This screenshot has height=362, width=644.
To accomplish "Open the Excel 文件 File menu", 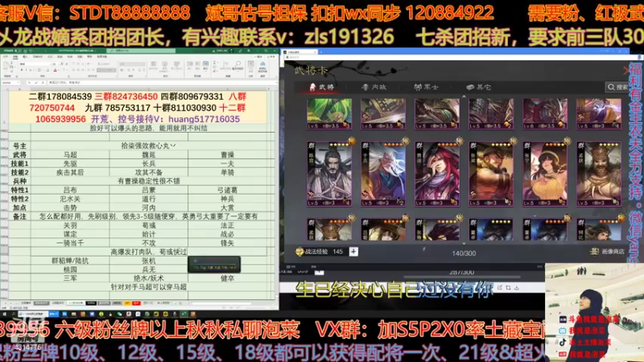I will click(x=5, y=56).
